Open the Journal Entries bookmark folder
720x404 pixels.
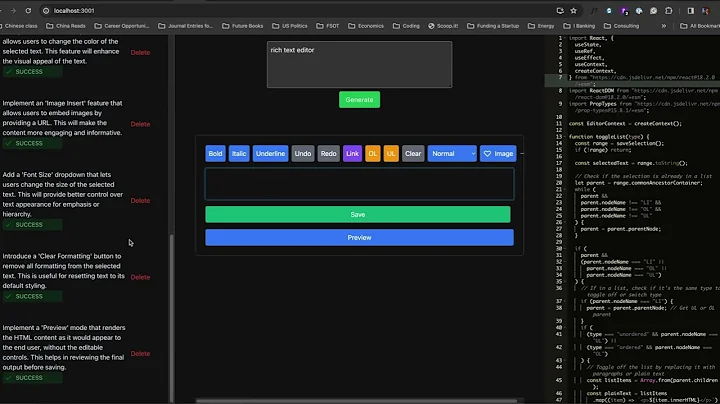point(186,26)
